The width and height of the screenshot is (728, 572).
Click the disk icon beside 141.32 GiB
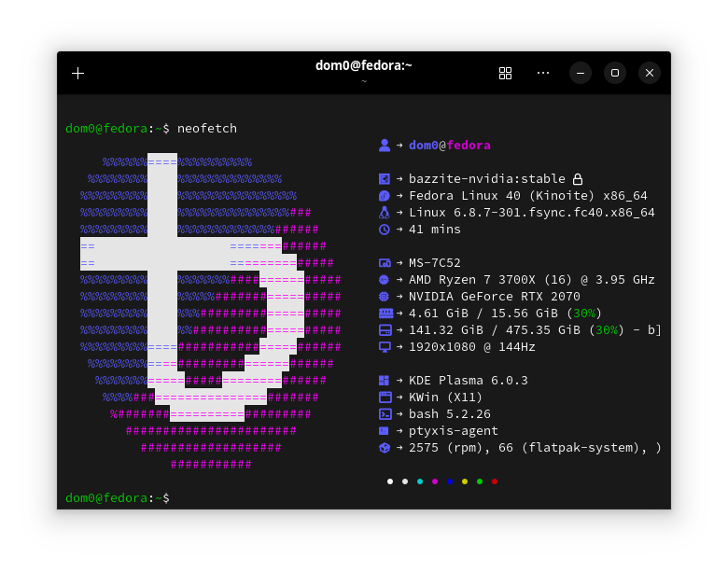point(385,330)
